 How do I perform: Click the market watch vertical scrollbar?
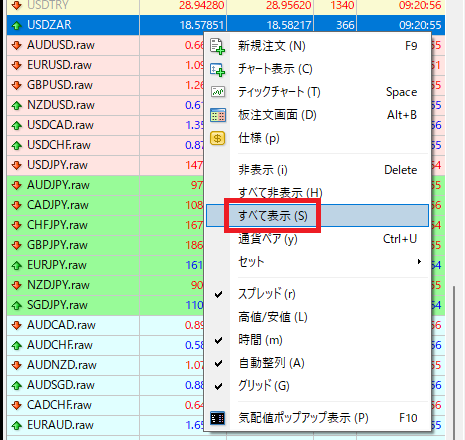tap(453, 363)
